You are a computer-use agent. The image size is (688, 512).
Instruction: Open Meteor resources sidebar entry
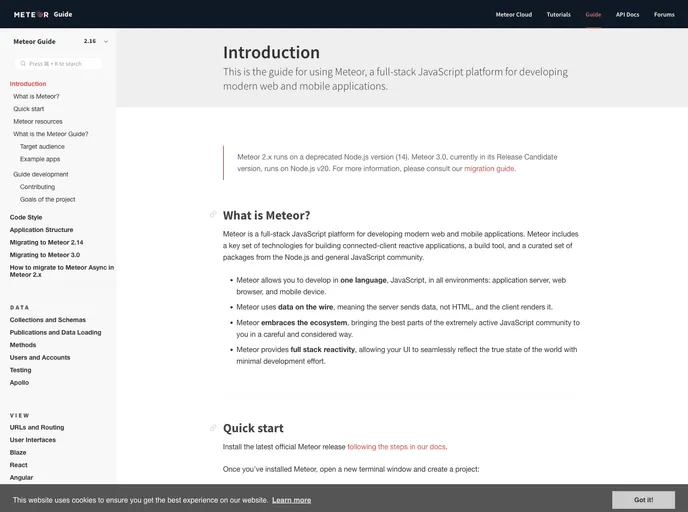tap(38, 122)
